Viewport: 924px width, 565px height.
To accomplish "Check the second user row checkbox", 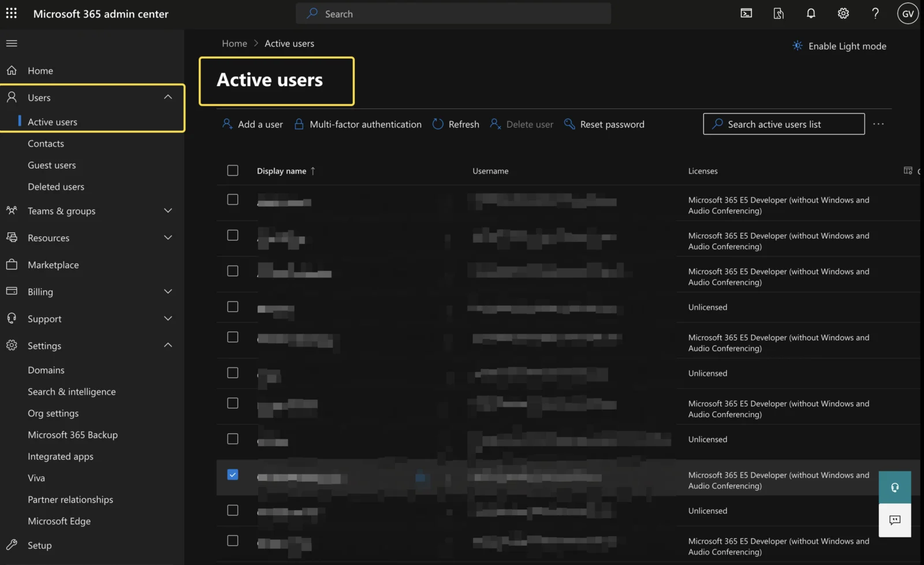I will [x=233, y=235].
